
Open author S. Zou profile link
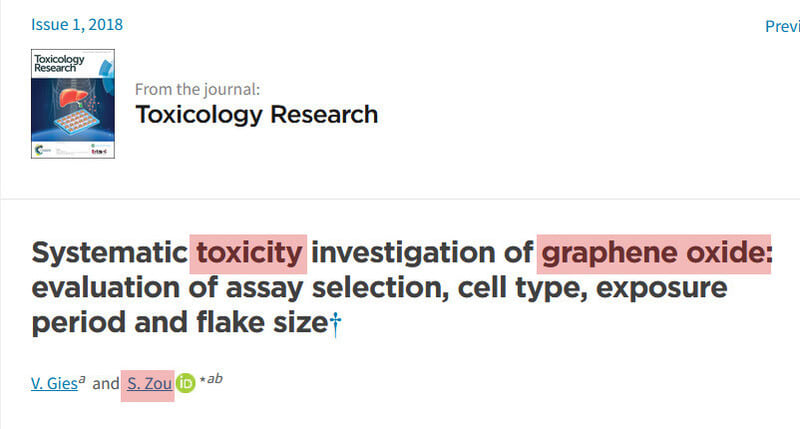tap(149, 384)
